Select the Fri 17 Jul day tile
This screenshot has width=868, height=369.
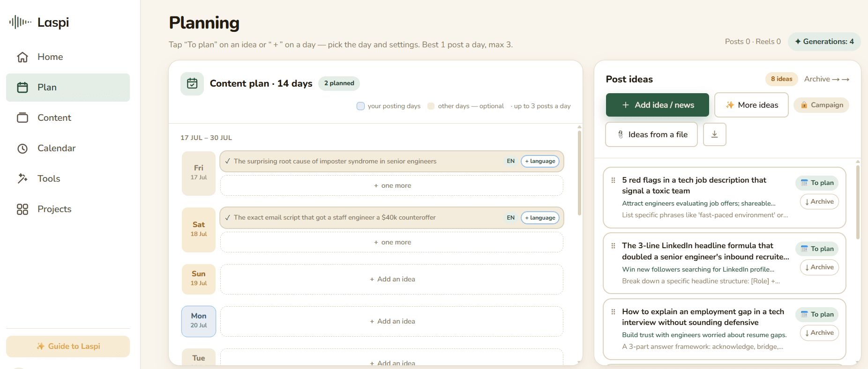pyautogui.click(x=199, y=173)
